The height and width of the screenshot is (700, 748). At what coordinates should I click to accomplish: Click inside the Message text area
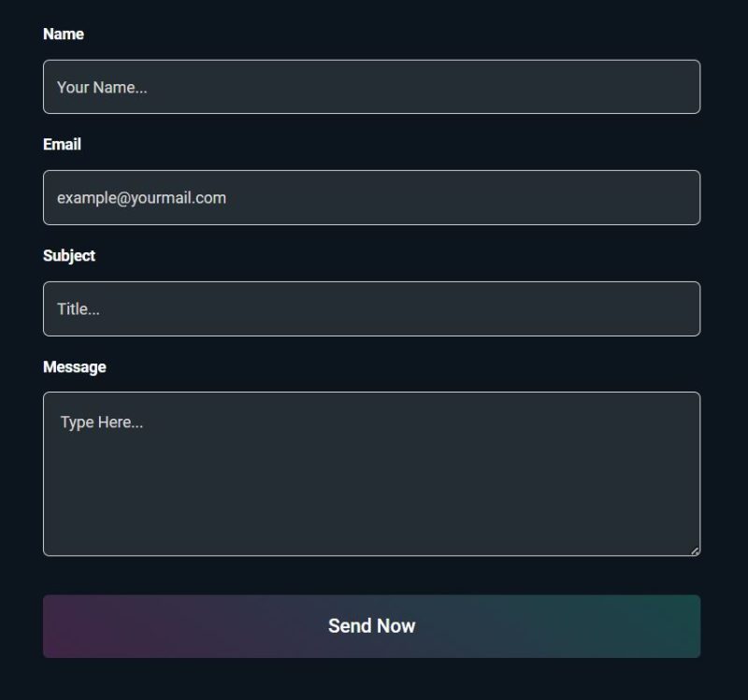(371, 473)
